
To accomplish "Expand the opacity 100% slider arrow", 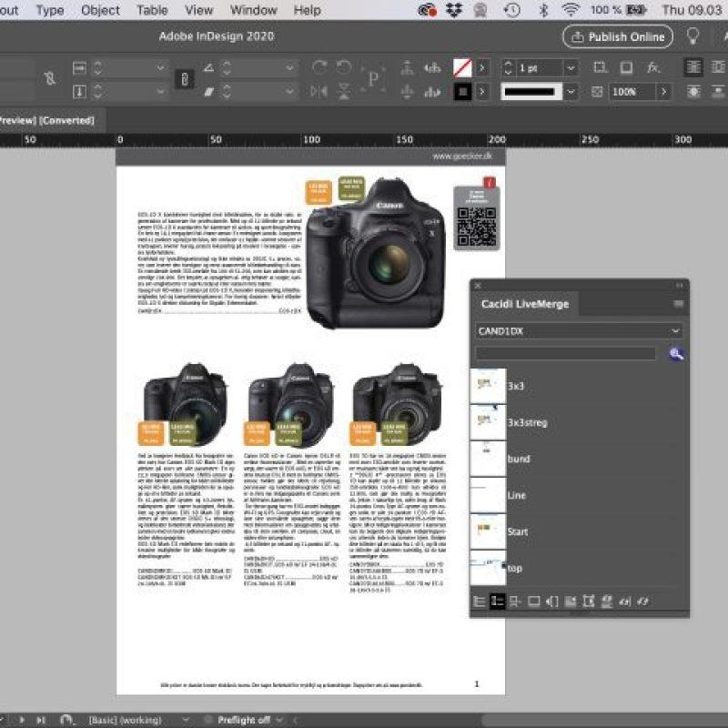I will coord(664,92).
